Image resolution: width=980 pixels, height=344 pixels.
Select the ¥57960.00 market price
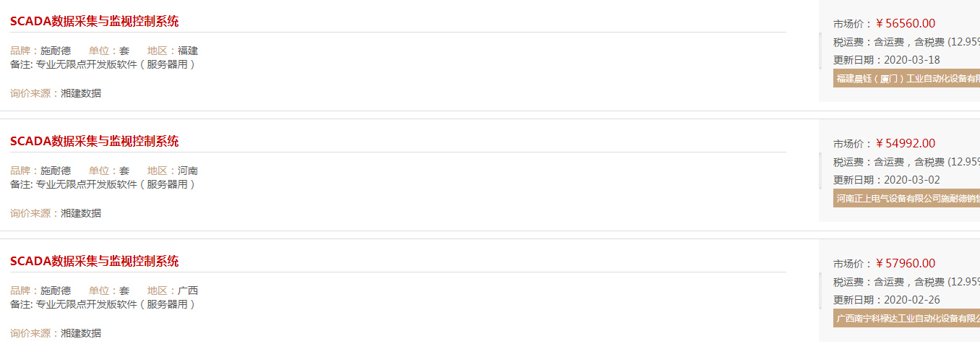[905, 264]
